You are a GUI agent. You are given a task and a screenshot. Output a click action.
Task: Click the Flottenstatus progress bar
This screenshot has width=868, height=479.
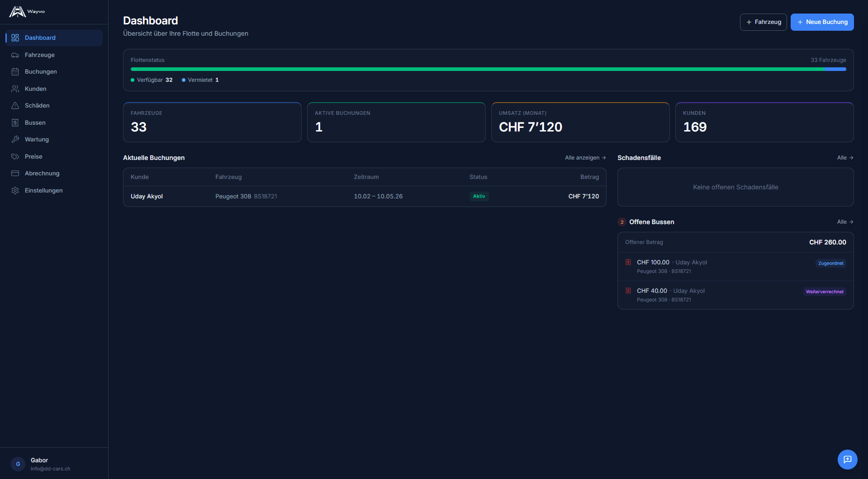pos(488,69)
